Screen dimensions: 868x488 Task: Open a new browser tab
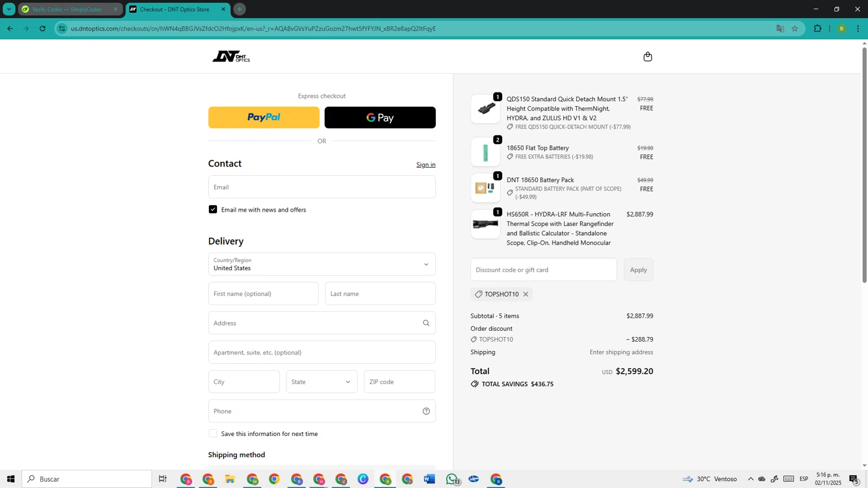tap(239, 9)
